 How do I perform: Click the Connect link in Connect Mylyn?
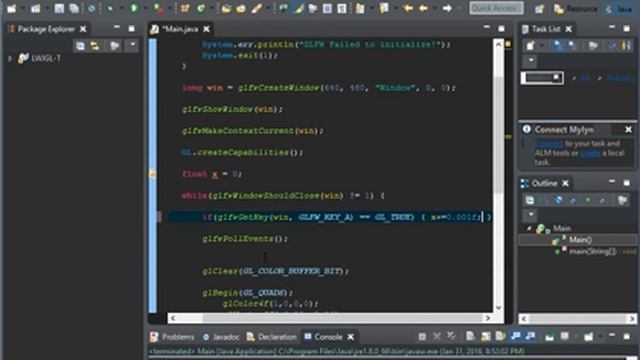coord(549,144)
